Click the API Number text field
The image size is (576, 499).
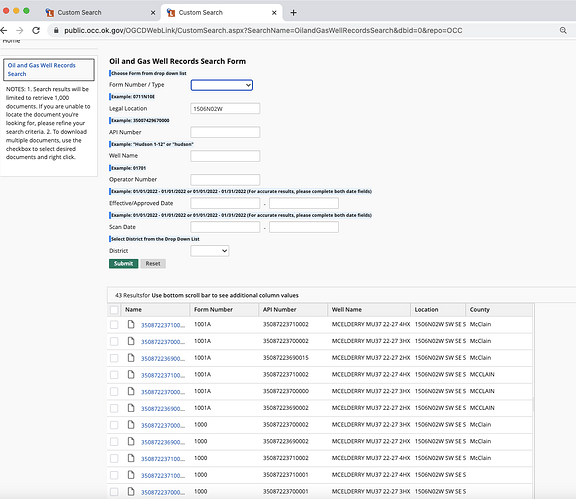[225, 132]
